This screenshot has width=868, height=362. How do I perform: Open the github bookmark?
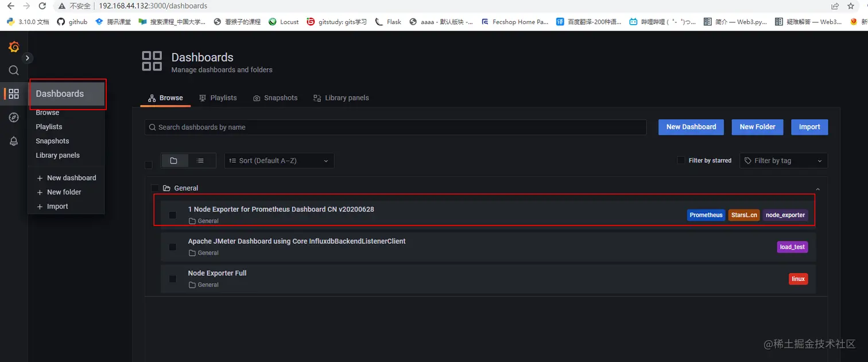click(72, 22)
